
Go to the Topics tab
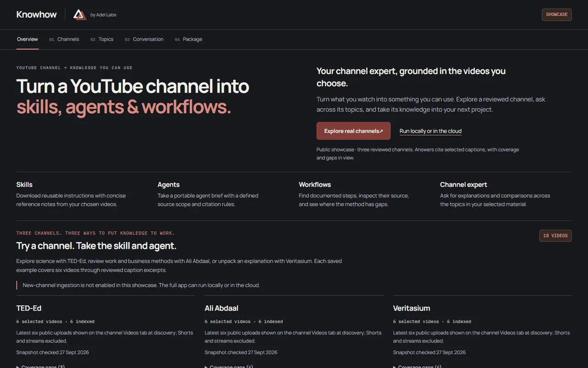pos(102,39)
